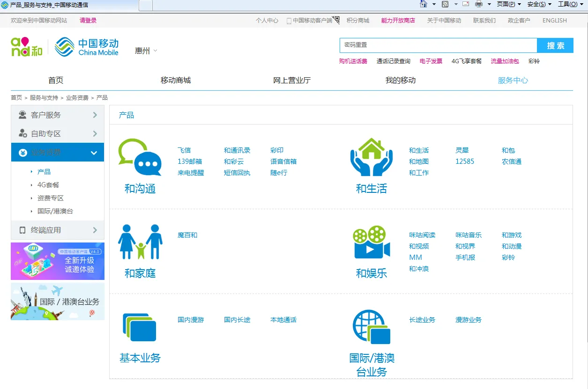Expand the 客户服务 sidebar section

57,115
